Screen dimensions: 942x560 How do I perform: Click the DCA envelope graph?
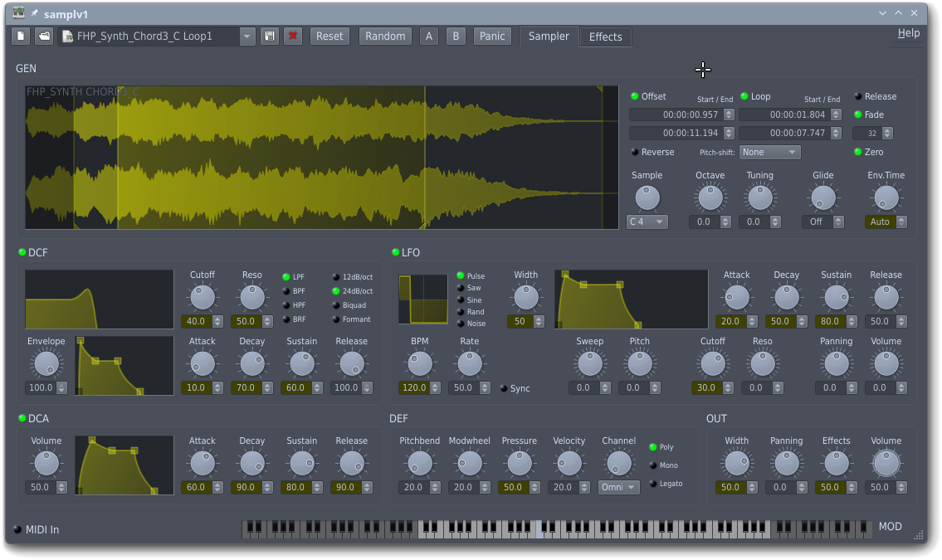(x=124, y=465)
